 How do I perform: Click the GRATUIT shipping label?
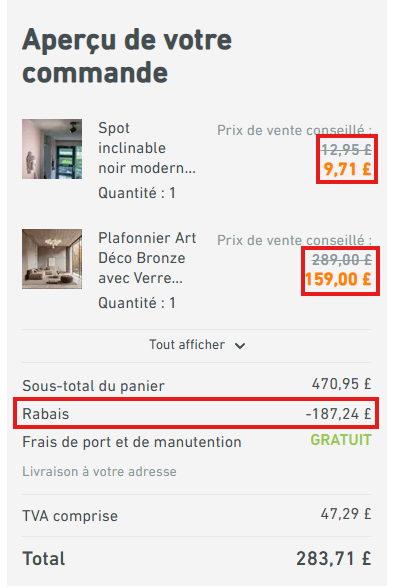pos(341,440)
